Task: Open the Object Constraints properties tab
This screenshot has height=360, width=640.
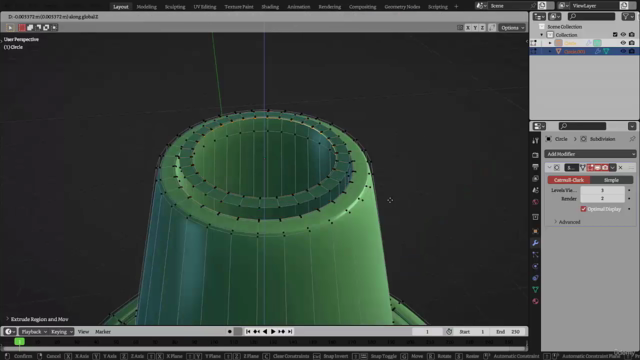Action: click(x=535, y=278)
